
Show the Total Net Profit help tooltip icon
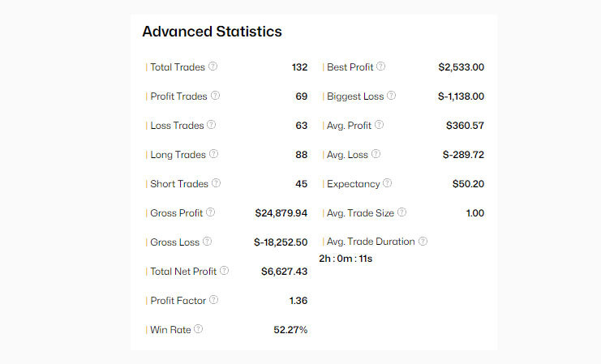point(224,271)
